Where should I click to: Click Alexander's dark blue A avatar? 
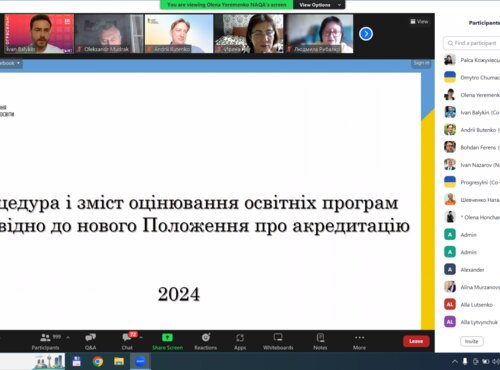[450, 269]
